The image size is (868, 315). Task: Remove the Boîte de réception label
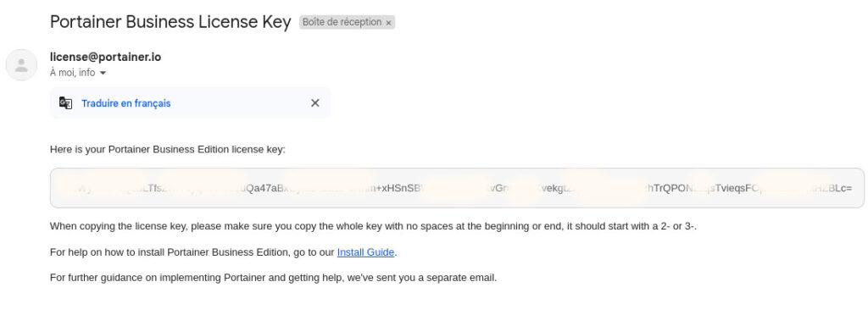(x=388, y=23)
